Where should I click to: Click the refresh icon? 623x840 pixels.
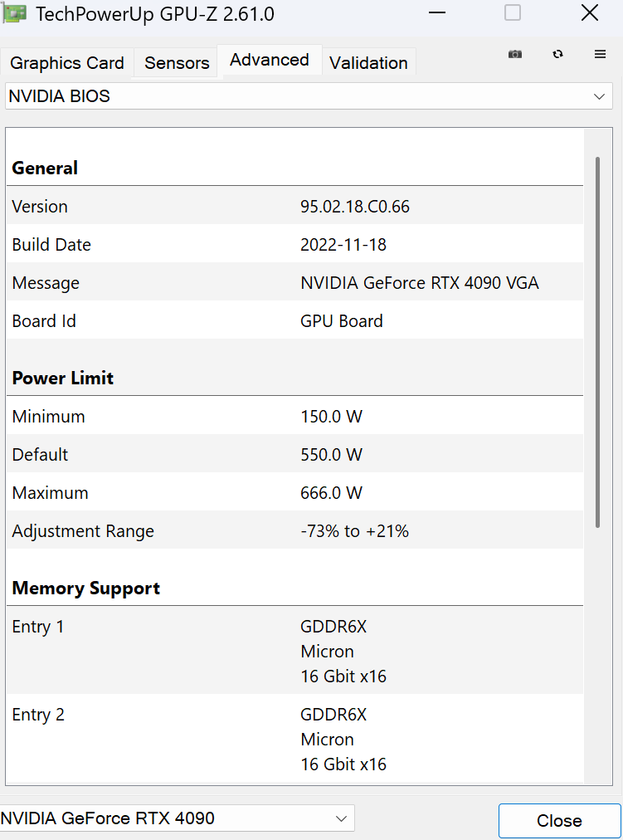pyautogui.click(x=557, y=54)
